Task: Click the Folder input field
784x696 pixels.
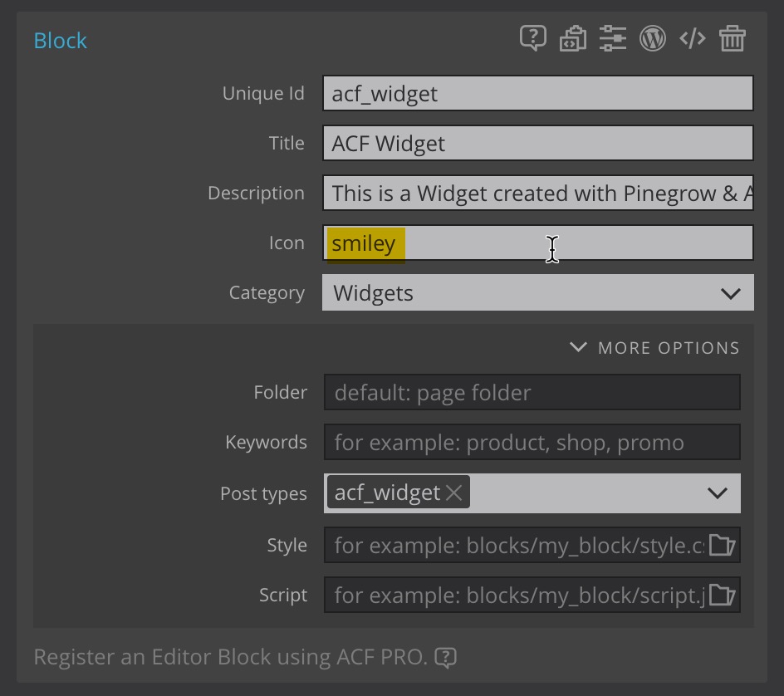Action: tap(532, 393)
